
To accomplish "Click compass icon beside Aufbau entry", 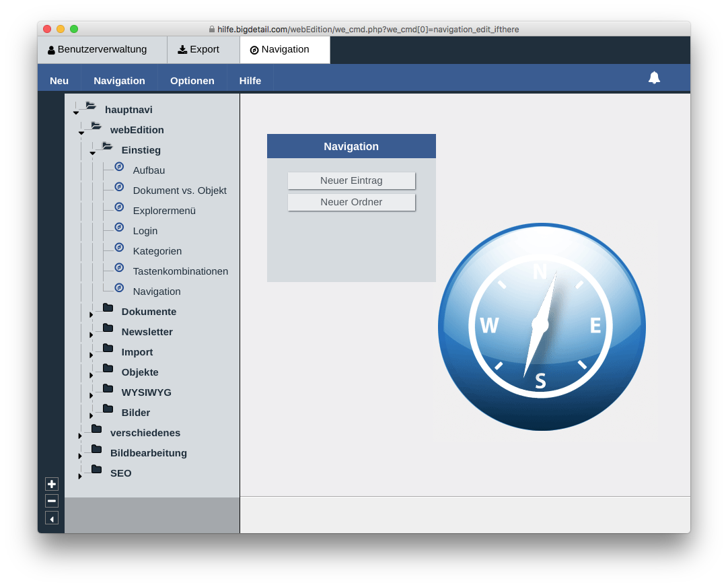I will click(x=119, y=167).
